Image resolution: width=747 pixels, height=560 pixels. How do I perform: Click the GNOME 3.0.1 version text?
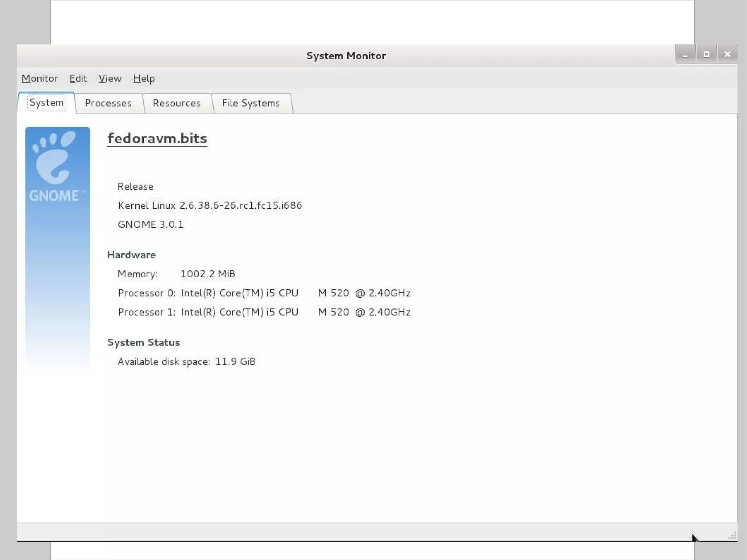(x=150, y=224)
